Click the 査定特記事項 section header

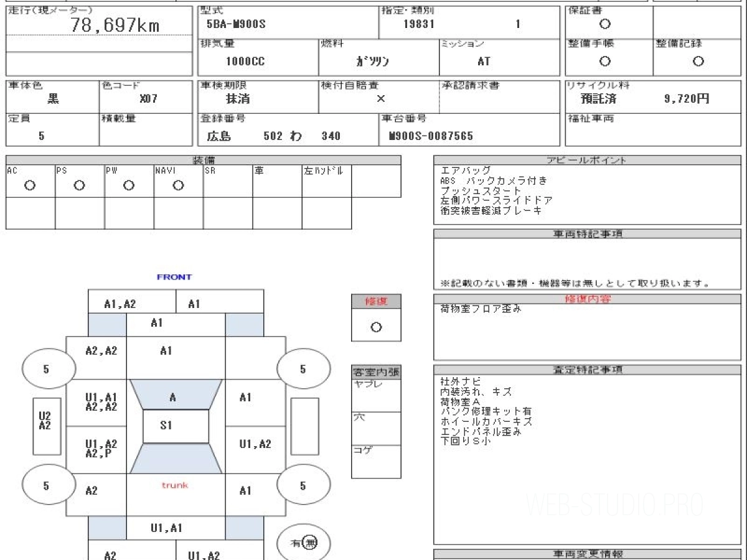tap(587, 370)
